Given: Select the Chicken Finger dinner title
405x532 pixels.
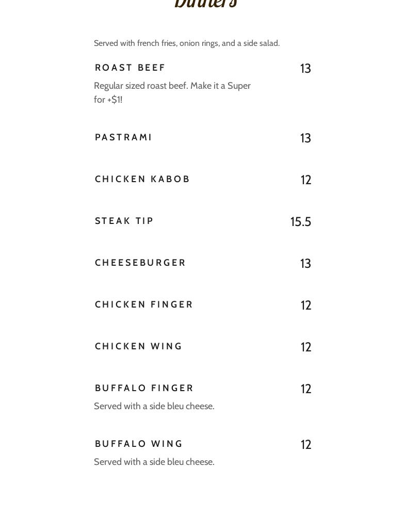Looking at the screenshot, I should 144,305.
